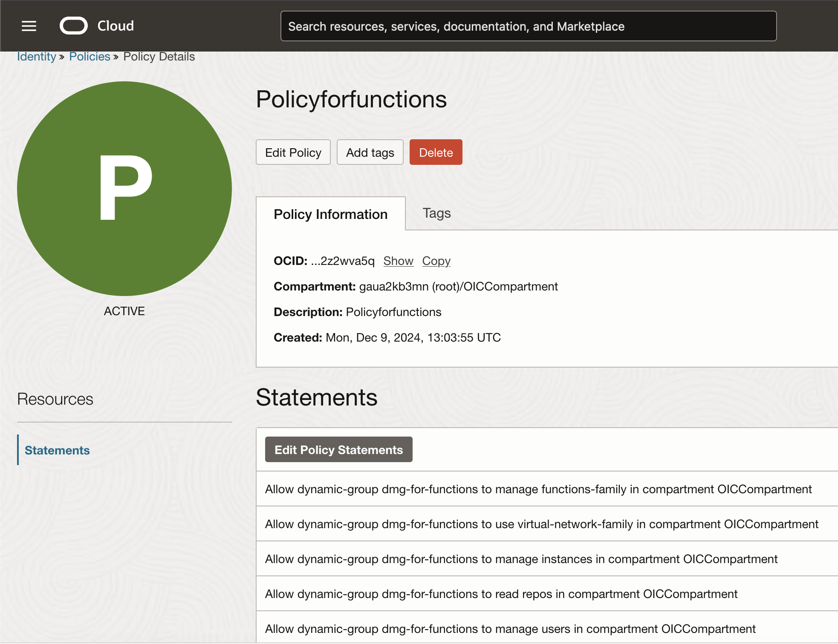Navigate to Policies breadcrumb link
This screenshot has height=644, width=838.
coord(90,57)
